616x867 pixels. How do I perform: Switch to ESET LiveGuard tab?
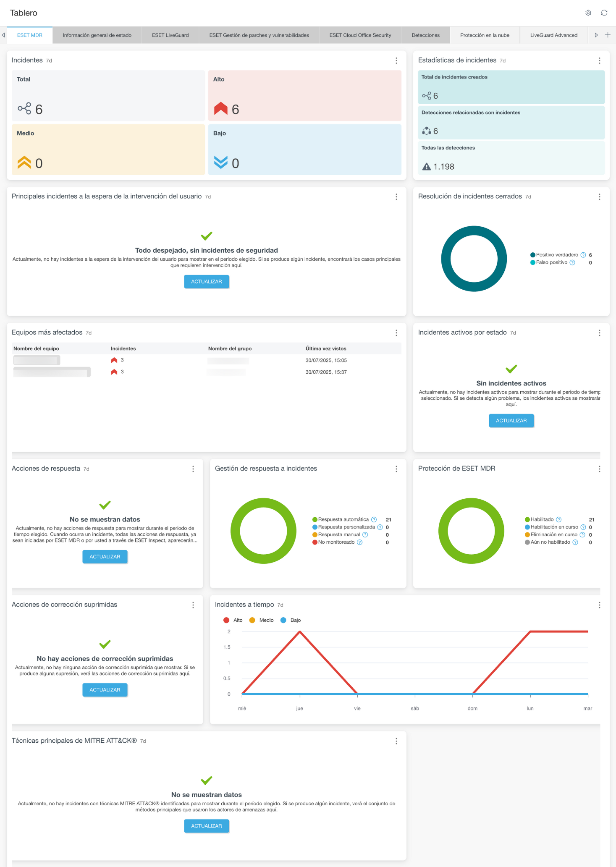tap(170, 35)
